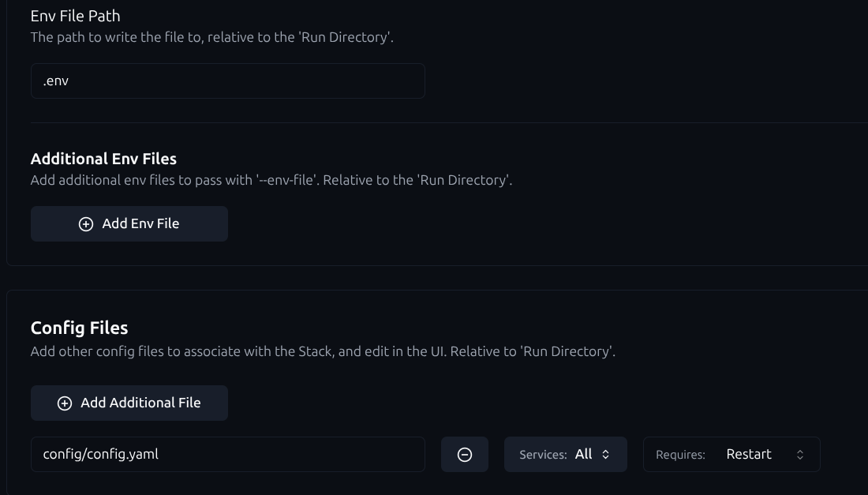
Task: Click the config/config.yaml file path field
Action: point(227,455)
